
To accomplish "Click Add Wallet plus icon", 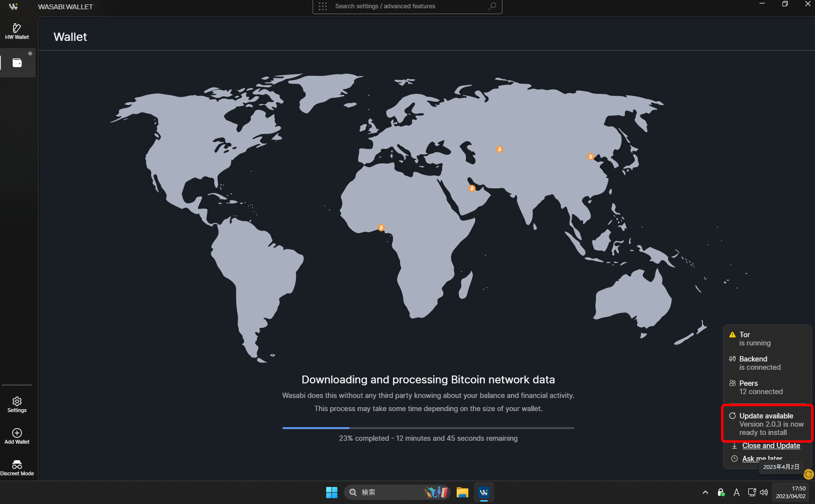I will click(17, 432).
